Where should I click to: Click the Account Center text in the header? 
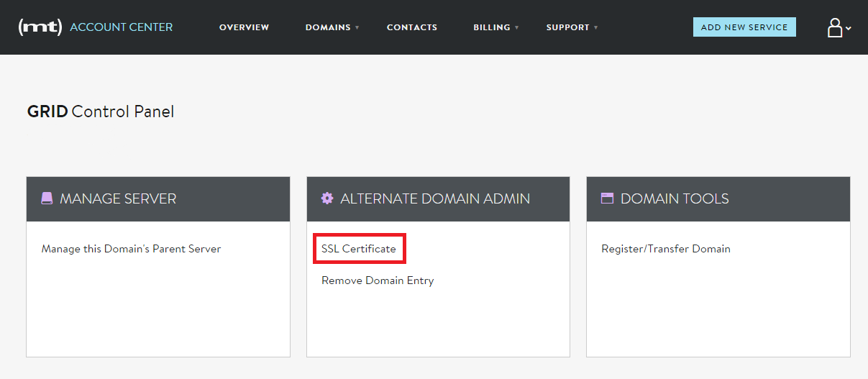(x=121, y=27)
